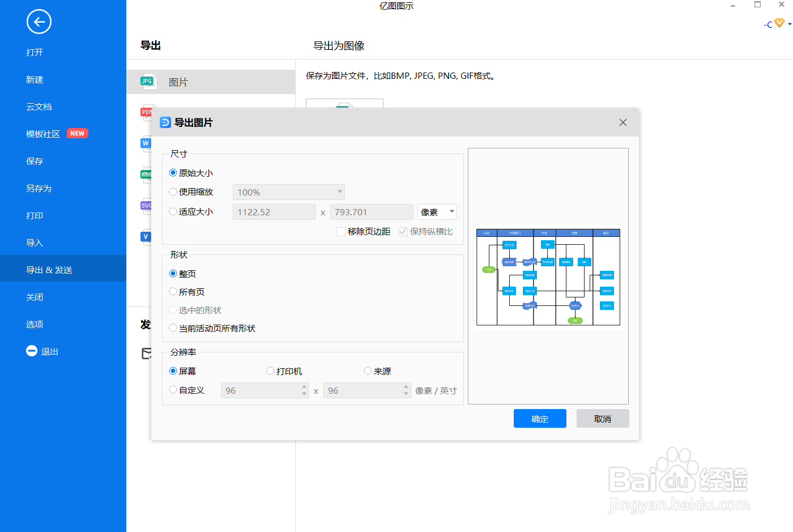Click the JPG image export icon
Screen dimensions: 793x532
point(148,82)
